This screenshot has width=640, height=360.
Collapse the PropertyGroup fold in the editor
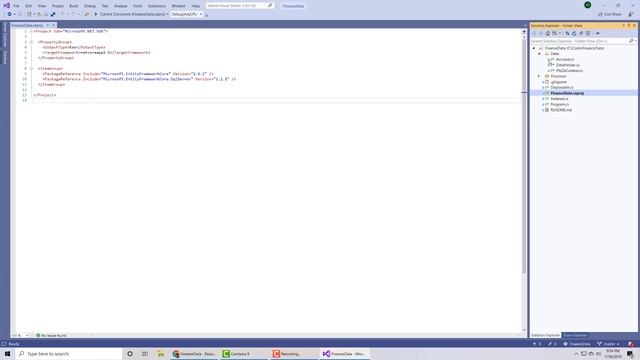[31, 42]
